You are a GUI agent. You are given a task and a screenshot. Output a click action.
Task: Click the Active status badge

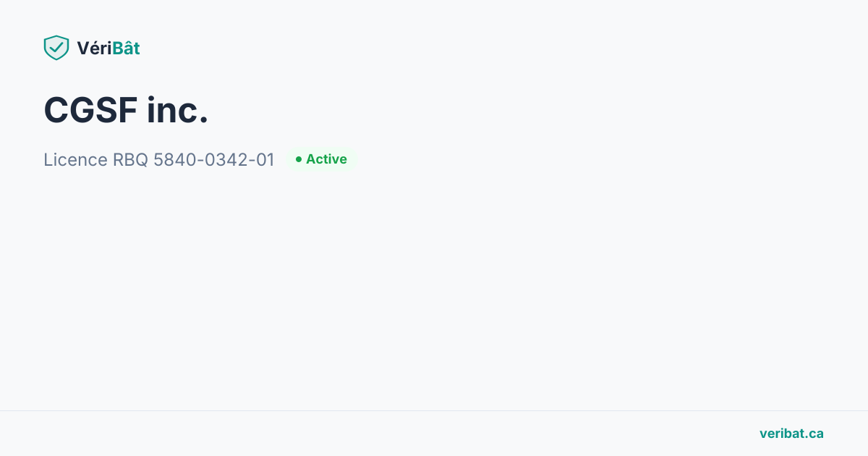tap(322, 159)
